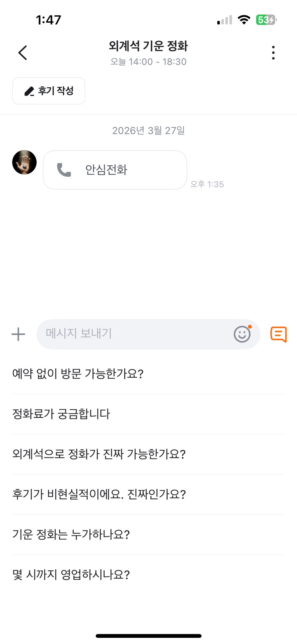Tap business hours 오늘 14:00 - 18:30
Screen dimensions: 297x644
(x=148, y=62)
